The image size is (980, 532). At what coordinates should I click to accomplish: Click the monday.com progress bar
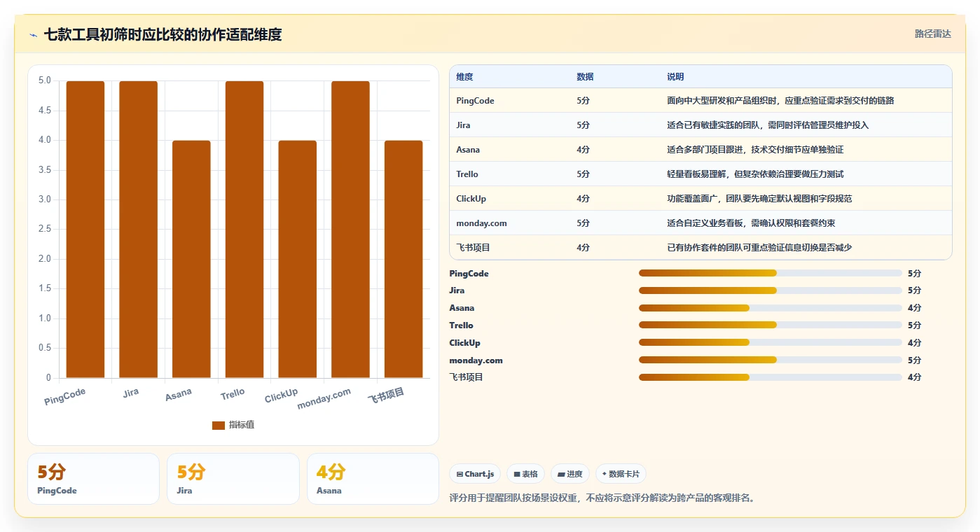771,360
